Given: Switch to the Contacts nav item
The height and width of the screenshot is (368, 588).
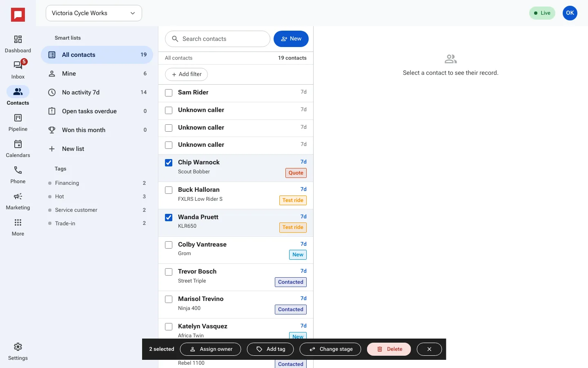Looking at the screenshot, I should [x=18, y=96].
